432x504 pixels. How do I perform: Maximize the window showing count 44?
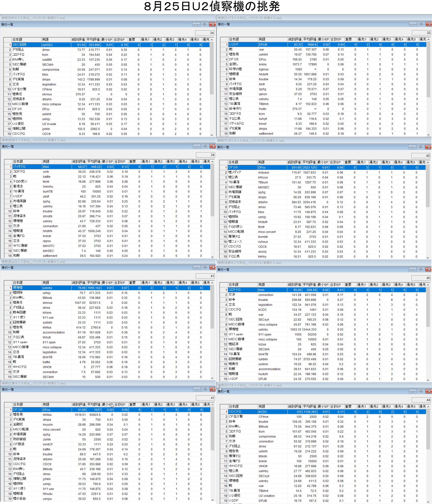pos(421,391)
